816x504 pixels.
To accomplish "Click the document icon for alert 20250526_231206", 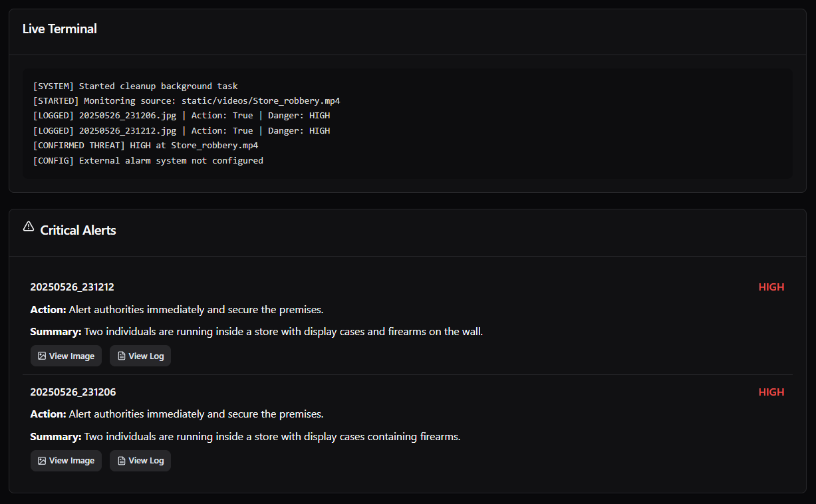I will click(122, 460).
